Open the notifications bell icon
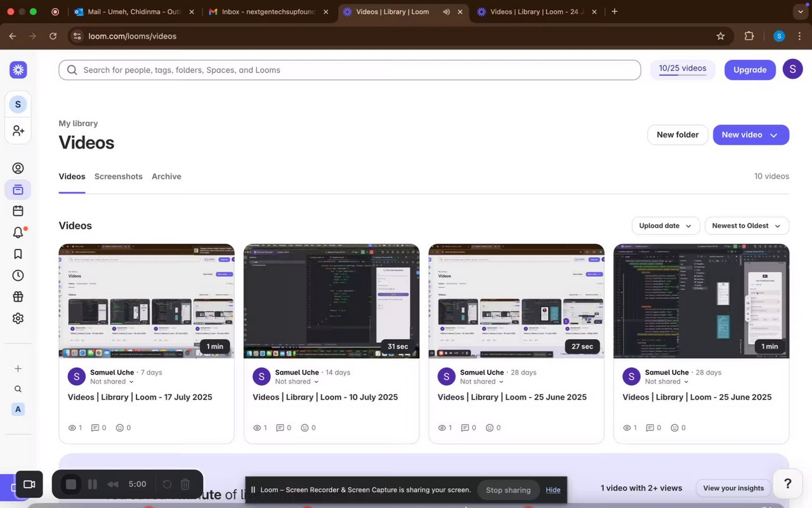Image resolution: width=812 pixels, height=508 pixels. (x=18, y=232)
